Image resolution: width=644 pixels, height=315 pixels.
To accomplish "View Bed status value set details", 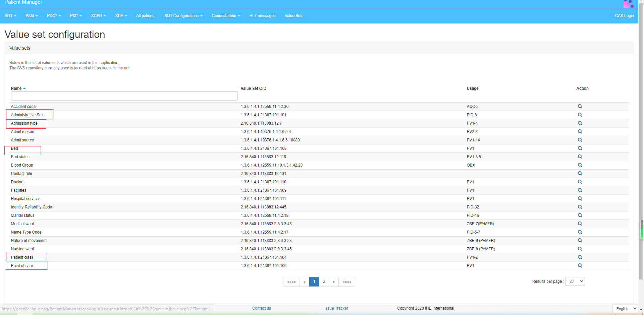I will [x=580, y=157].
